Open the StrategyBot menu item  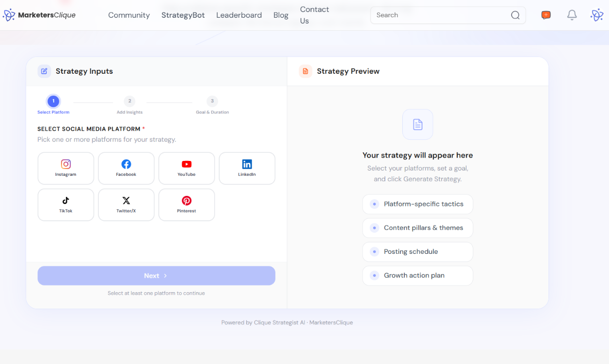tap(183, 15)
